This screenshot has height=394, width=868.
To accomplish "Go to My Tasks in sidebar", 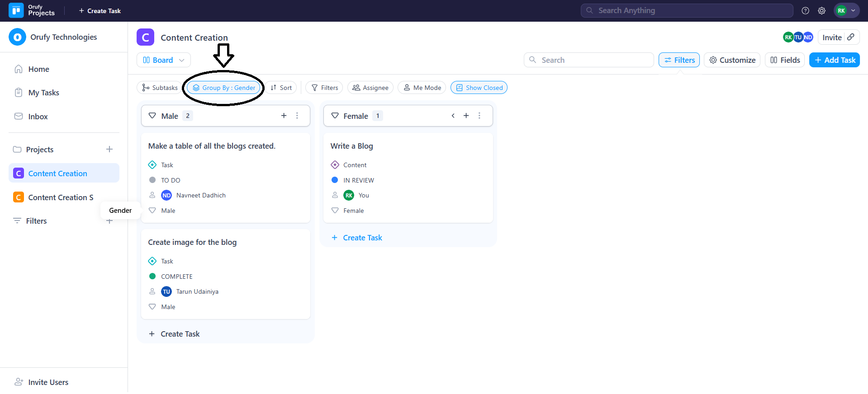I will tap(43, 93).
